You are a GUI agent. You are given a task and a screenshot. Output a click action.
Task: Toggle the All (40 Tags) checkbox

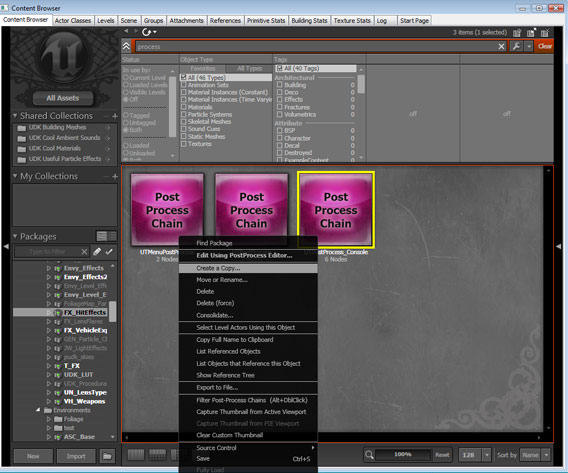pos(279,68)
